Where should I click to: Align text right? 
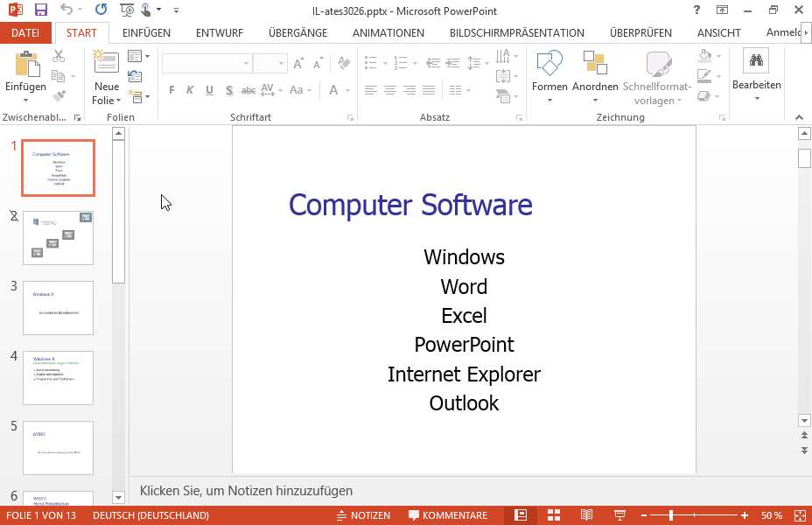point(409,90)
